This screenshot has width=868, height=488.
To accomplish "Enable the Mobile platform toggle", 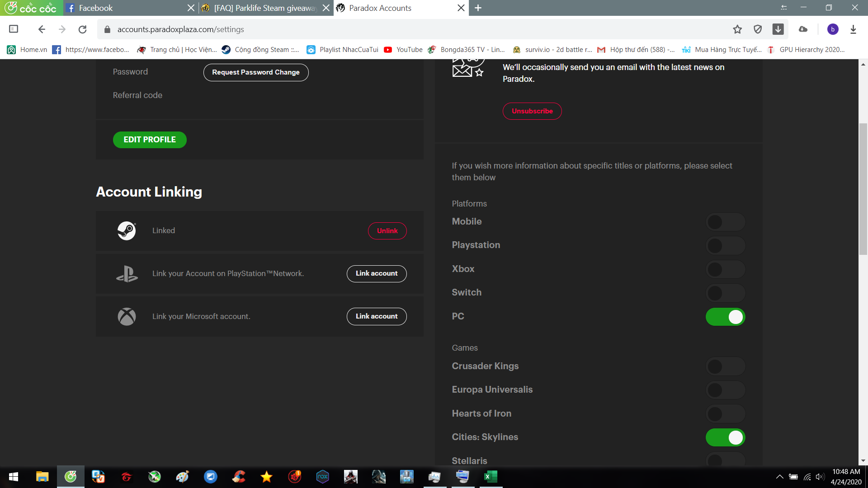I will [x=725, y=222].
